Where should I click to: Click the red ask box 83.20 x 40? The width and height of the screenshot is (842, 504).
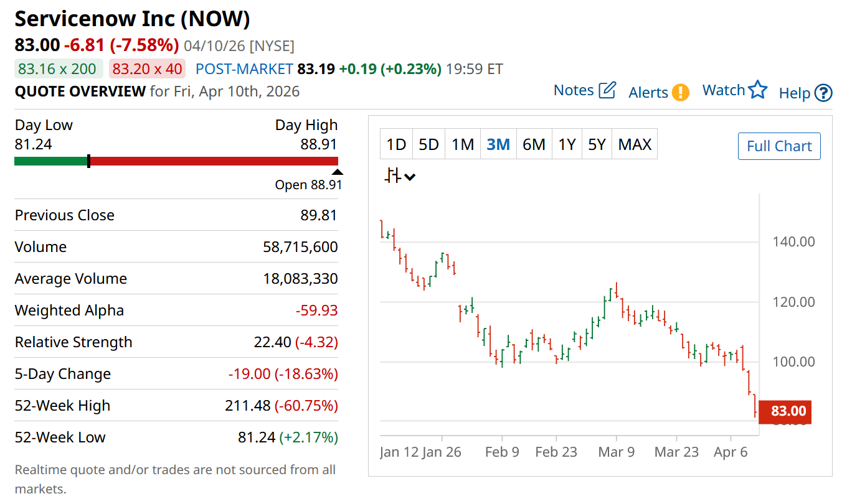[x=148, y=68]
